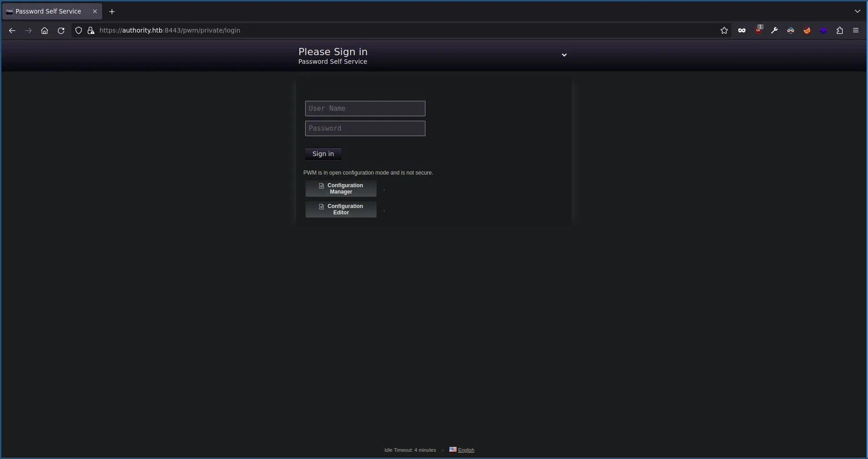Open the tracking protection shield icon
Image resolution: width=868 pixels, height=459 pixels.
pos(79,30)
